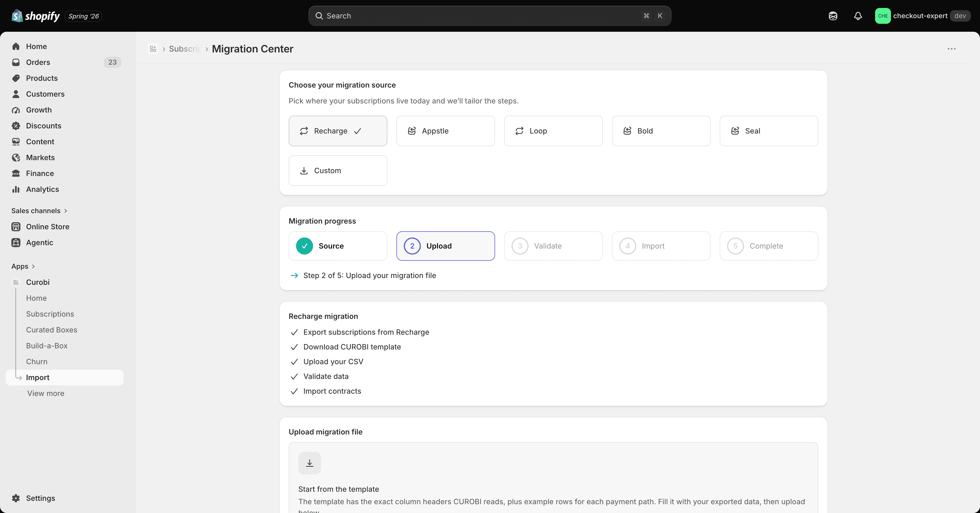Click 'Step 2 of 5: Upload your migration file'

pos(369,276)
